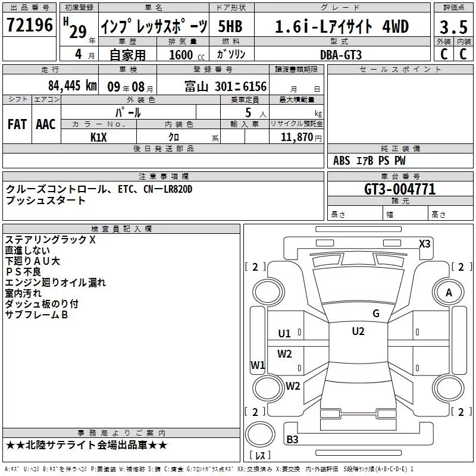Click the W1 mark on the side sill
The image size is (476, 476).
258,365
